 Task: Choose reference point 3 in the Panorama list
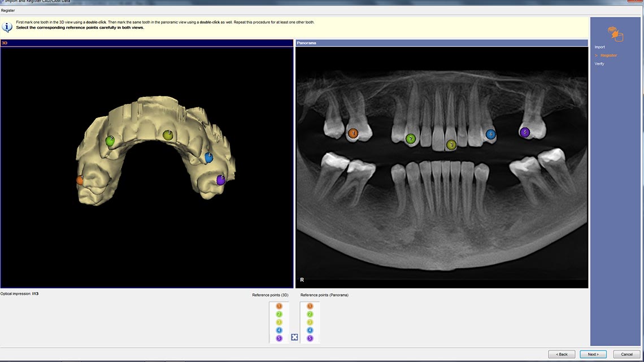coord(310,322)
